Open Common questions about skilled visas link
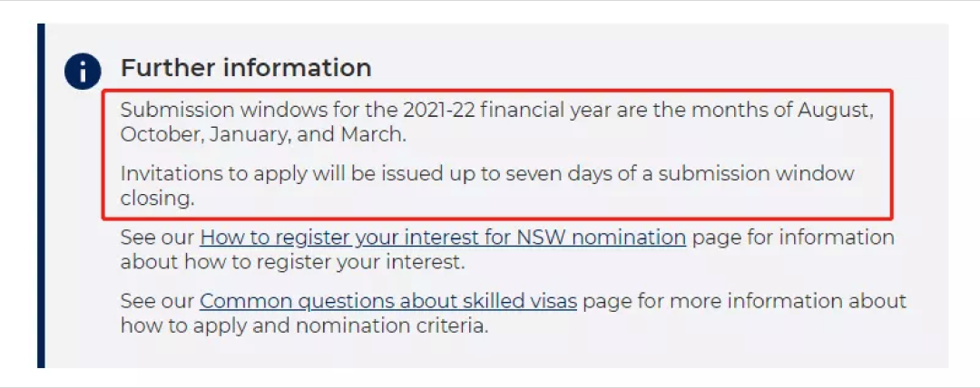 coord(388,301)
